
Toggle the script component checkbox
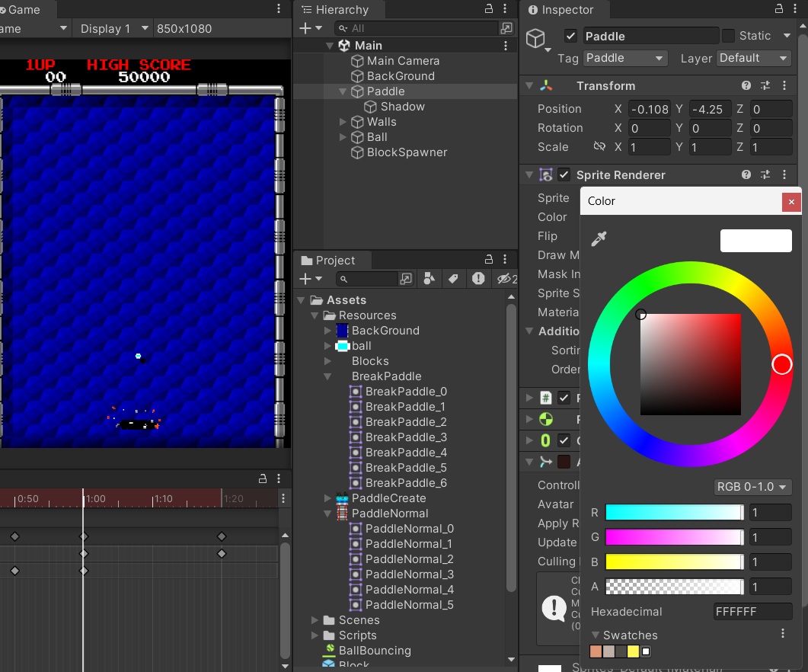tap(564, 398)
